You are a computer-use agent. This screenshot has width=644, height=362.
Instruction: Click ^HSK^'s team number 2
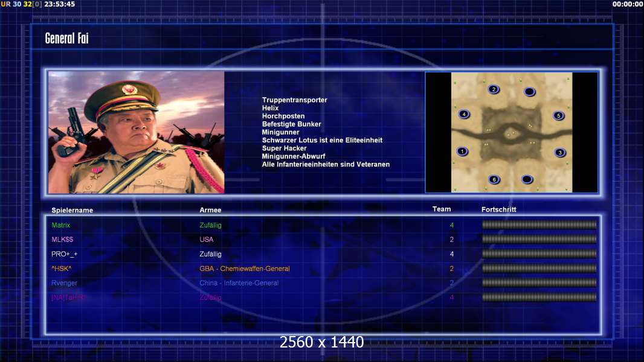(452, 268)
